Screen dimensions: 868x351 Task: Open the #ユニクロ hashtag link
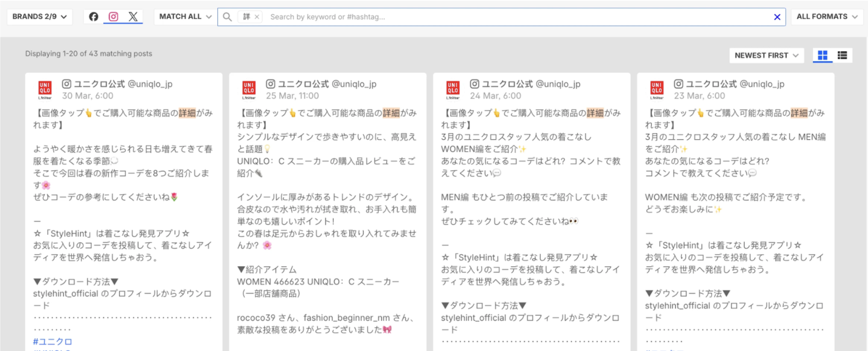pos(52,342)
